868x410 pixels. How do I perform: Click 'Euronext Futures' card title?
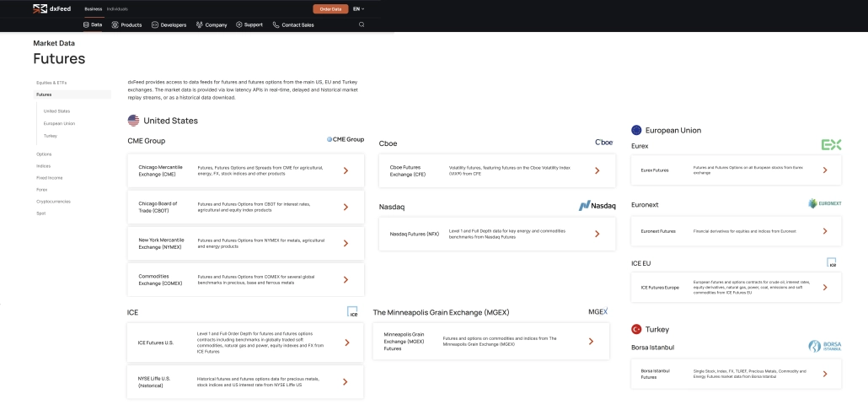(658, 231)
